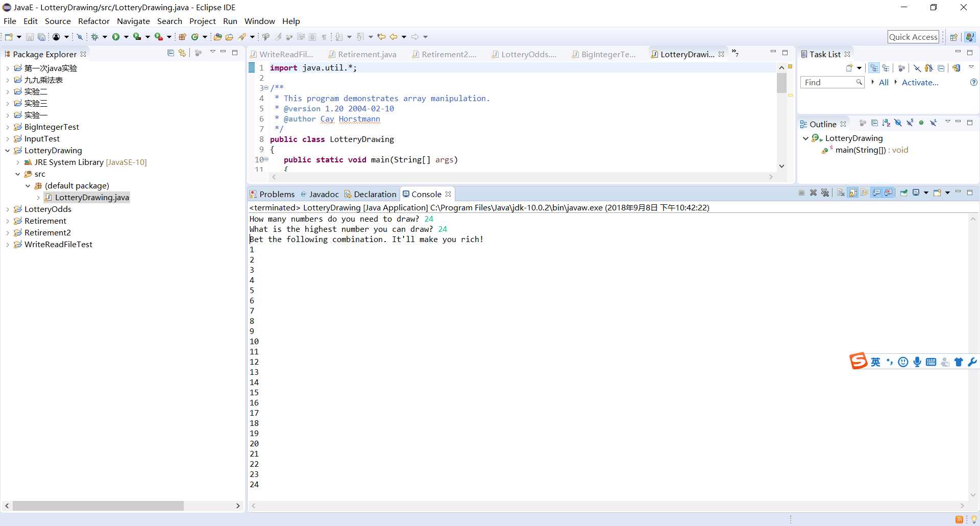Click the Open Type icon in the toolbar
Screen dimensions: 980x526
click(218, 37)
